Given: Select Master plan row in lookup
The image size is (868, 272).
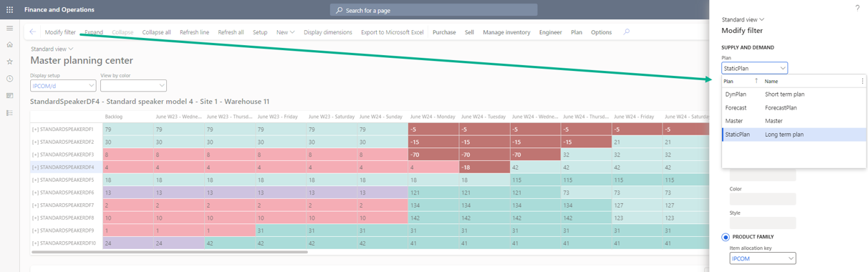Looking at the screenshot, I should click(794, 121).
